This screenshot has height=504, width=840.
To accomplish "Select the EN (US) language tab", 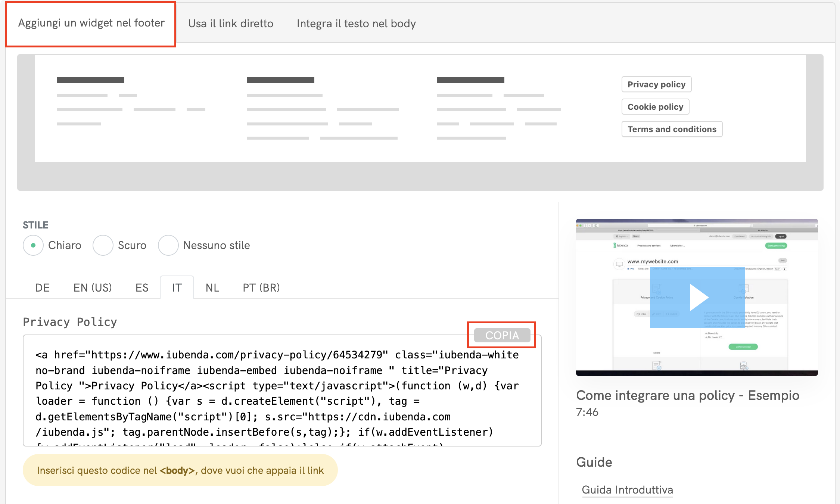I will (93, 287).
